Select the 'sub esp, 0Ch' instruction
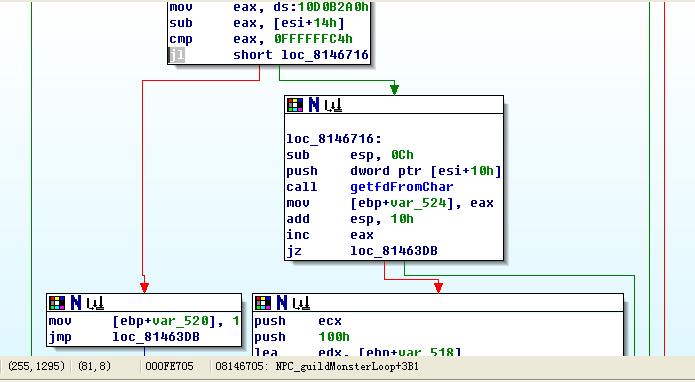This screenshot has height=382, width=695. 350,155
